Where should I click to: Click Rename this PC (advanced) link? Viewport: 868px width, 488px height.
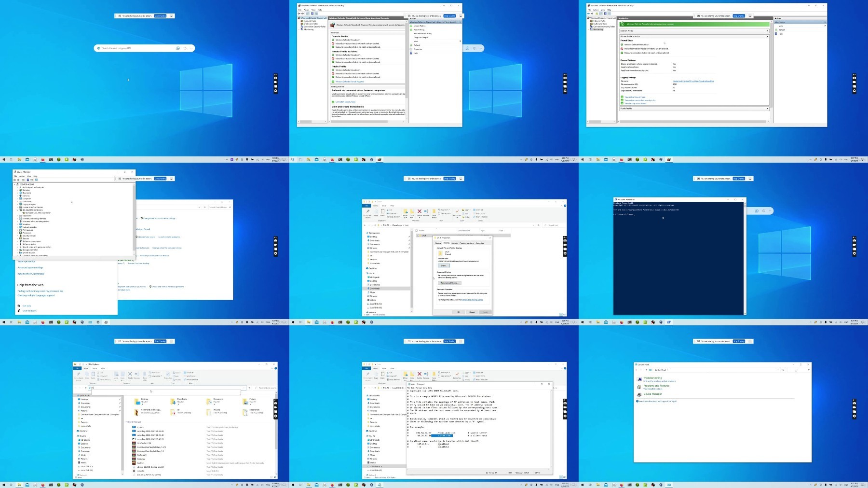(x=31, y=274)
